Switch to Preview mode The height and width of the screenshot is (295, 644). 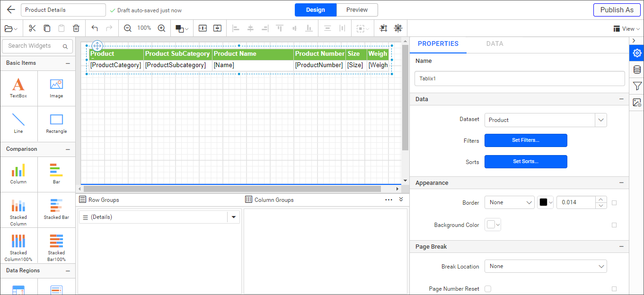(357, 10)
